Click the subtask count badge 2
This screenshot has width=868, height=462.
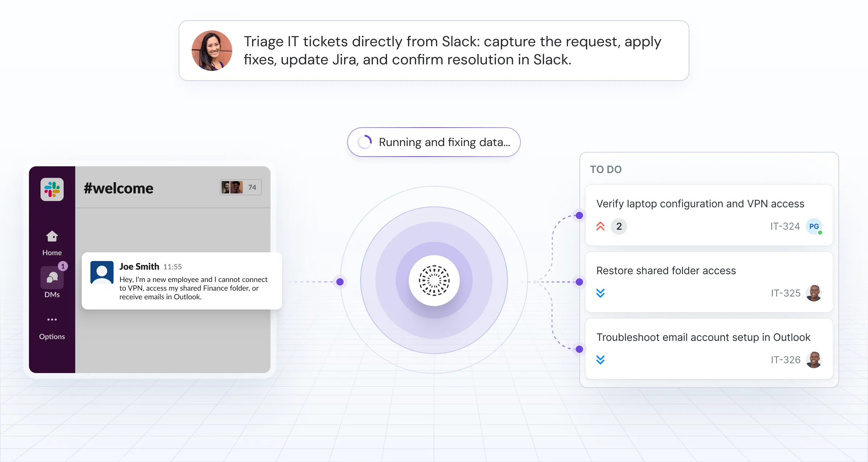pos(619,226)
